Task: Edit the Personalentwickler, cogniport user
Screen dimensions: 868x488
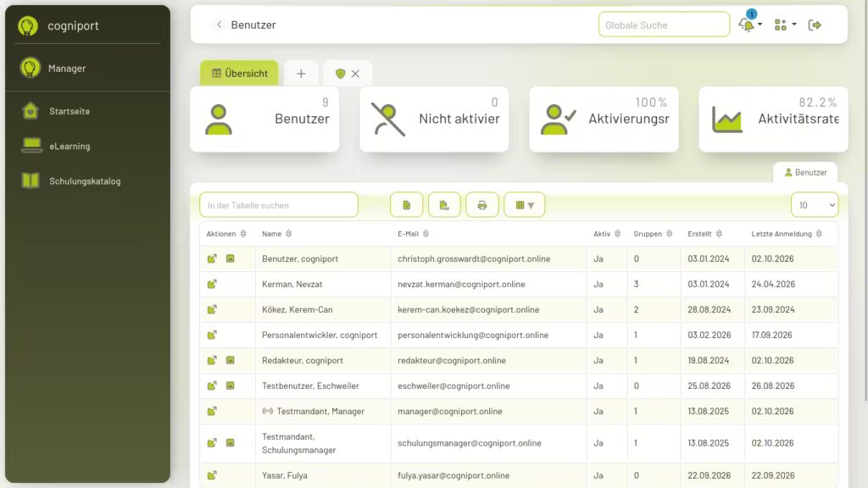Action: (212, 335)
